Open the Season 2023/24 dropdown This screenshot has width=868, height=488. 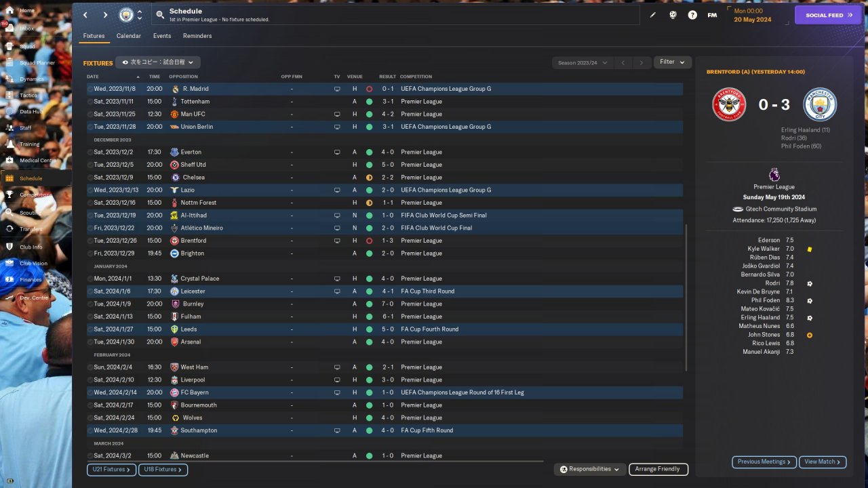click(x=581, y=62)
